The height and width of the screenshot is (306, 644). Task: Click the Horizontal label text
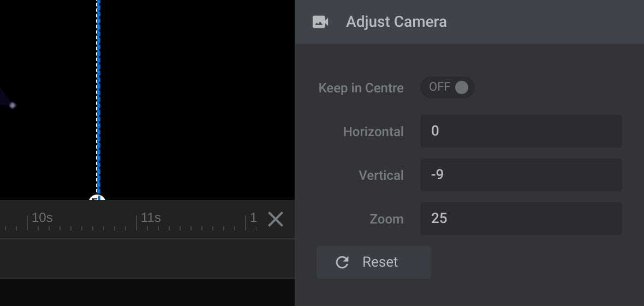pyautogui.click(x=373, y=132)
